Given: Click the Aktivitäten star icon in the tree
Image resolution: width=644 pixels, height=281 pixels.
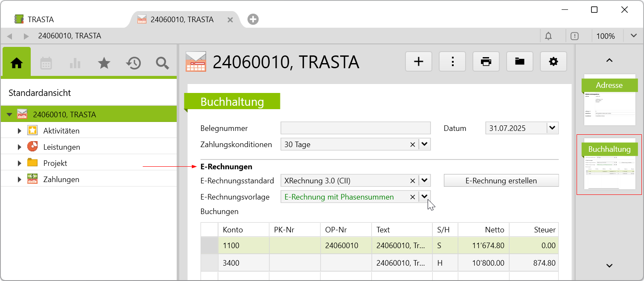Looking at the screenshot, I should click(x=32, y=130).
